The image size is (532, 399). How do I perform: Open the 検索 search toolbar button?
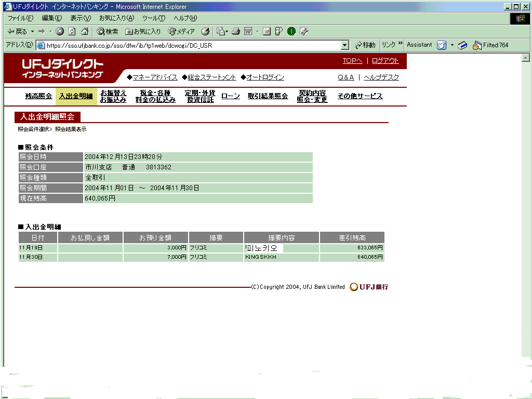coord(108,32)
